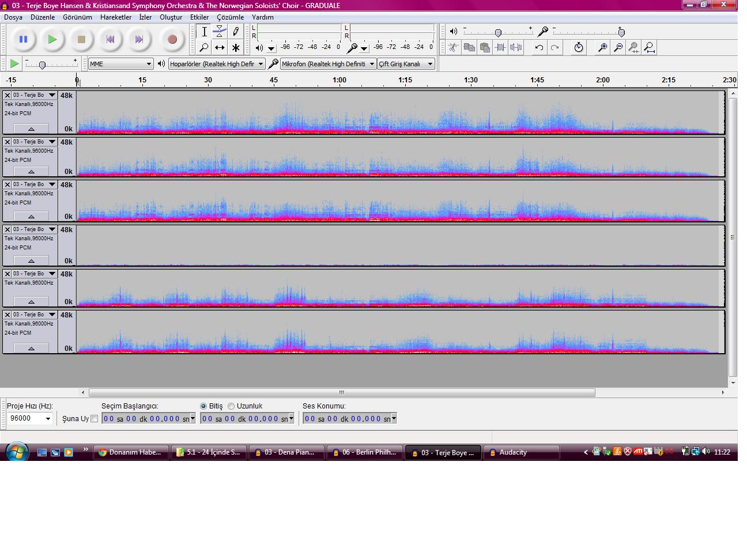Start playback with the green Play button
This screenshot has height=560, width=747.
point(52,39)
